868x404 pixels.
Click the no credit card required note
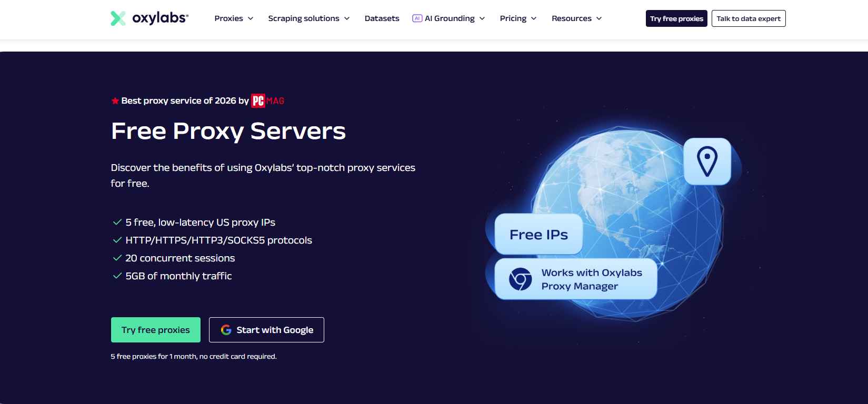(194, 357)
